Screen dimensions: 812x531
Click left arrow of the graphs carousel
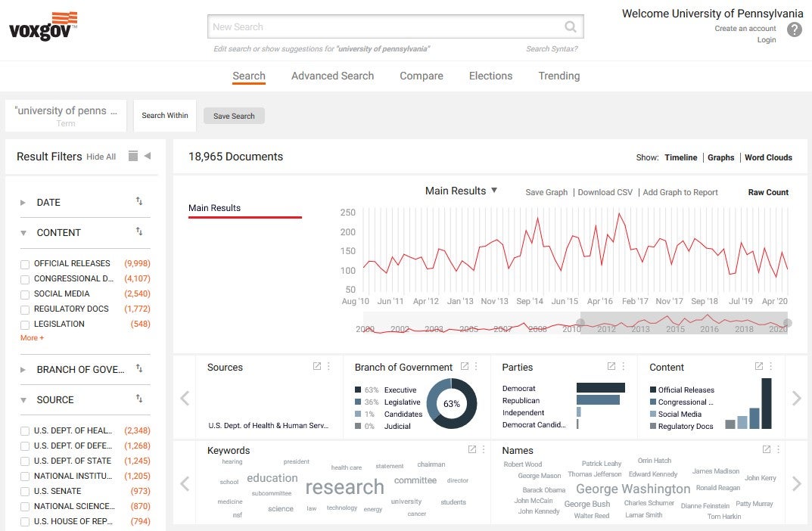coord(185,398)
